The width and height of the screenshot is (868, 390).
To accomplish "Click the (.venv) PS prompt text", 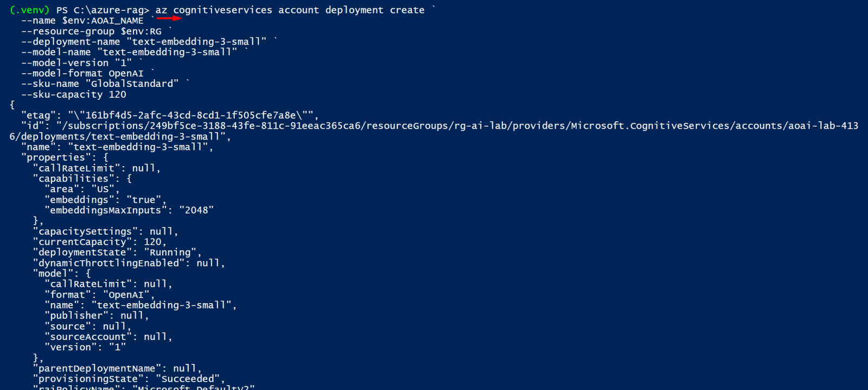I will click(x=39, y=10).
